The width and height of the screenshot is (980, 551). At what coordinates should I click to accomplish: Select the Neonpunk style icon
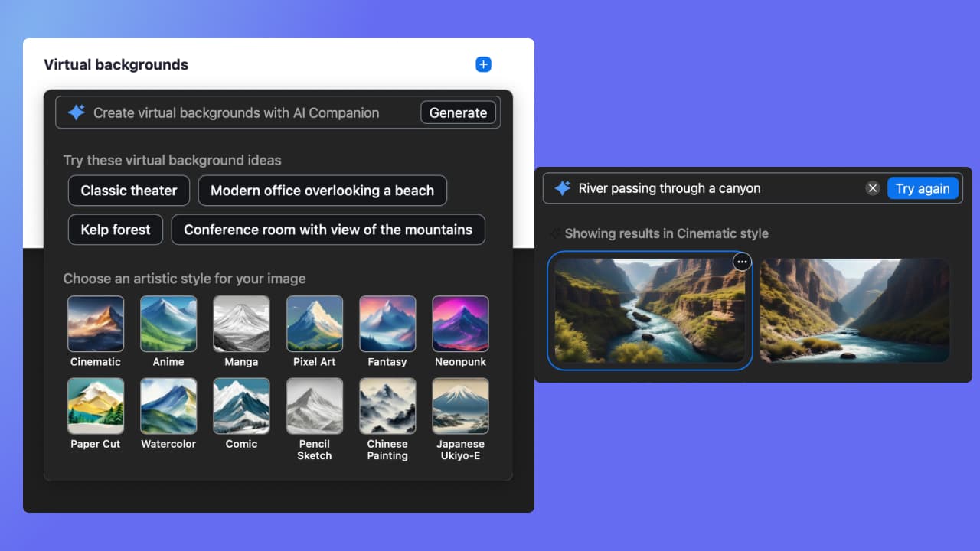460,324
